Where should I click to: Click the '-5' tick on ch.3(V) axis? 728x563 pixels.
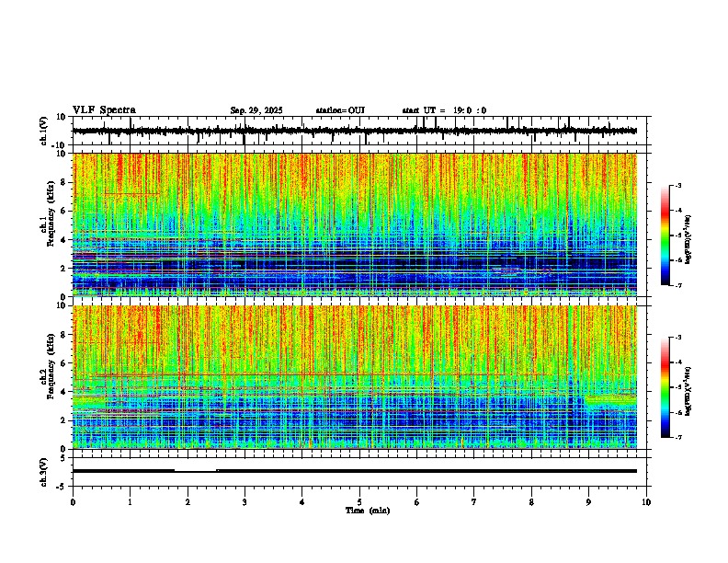coord(62,487)
